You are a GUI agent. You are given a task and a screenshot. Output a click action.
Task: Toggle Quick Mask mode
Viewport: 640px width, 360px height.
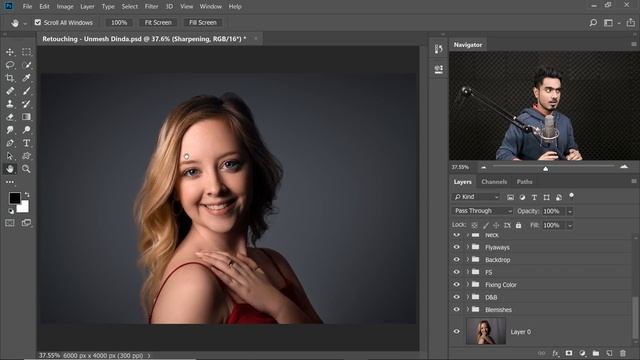pos(10,223)
